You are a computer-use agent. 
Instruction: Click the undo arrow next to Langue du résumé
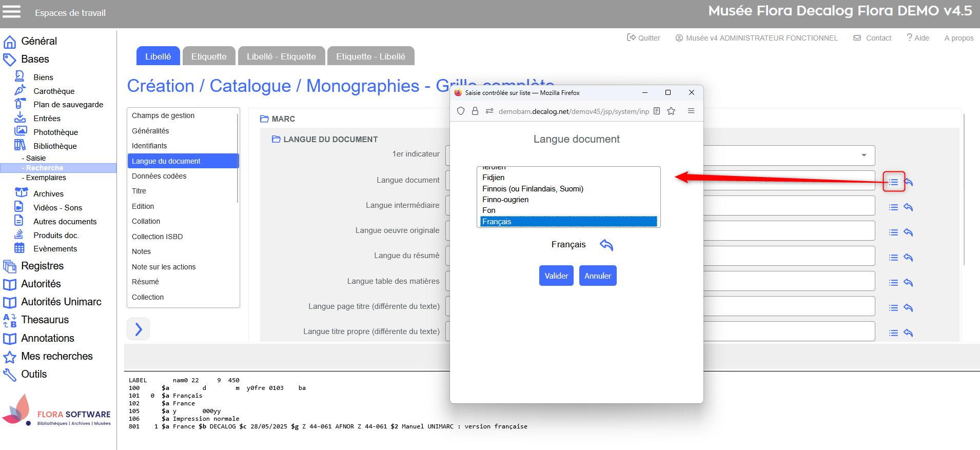908,258
